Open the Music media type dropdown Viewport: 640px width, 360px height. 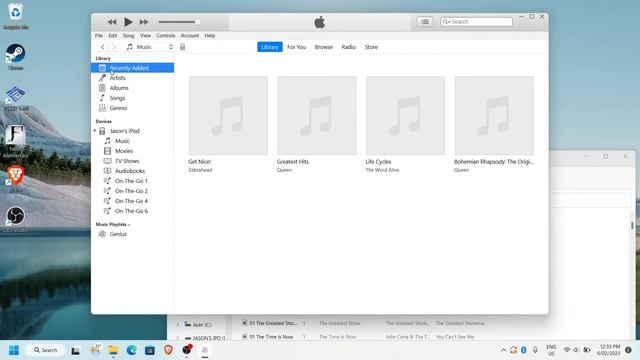[149, 47]
